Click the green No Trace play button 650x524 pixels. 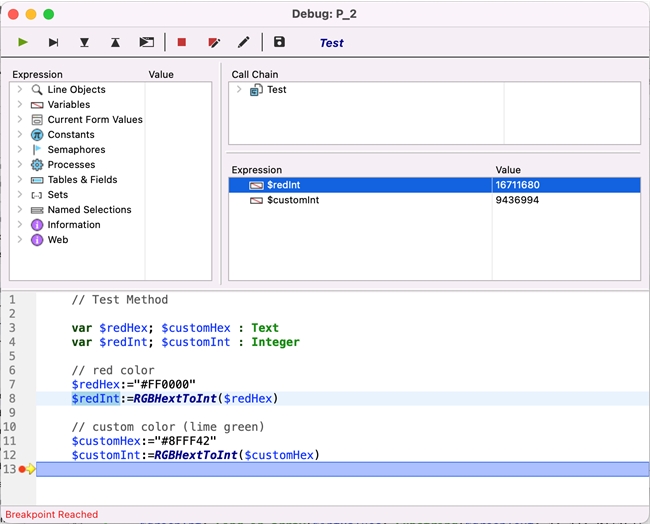point(23,42)
